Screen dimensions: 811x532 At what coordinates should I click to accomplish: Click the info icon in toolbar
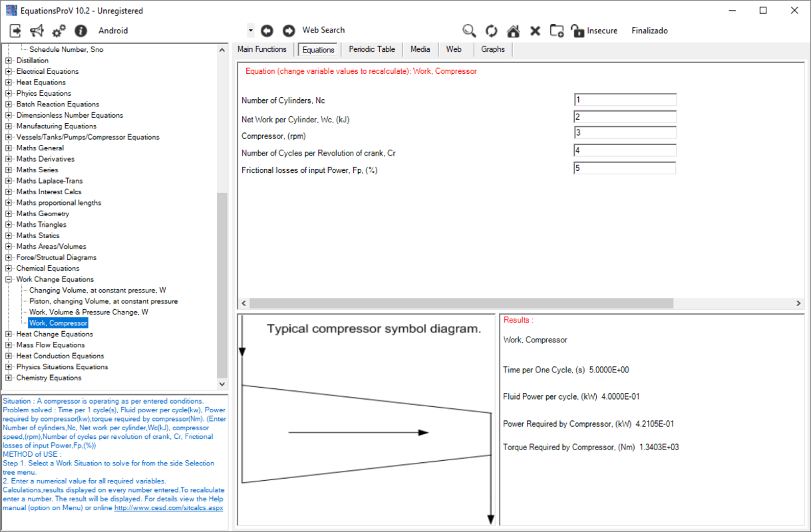tap(81, 31)
